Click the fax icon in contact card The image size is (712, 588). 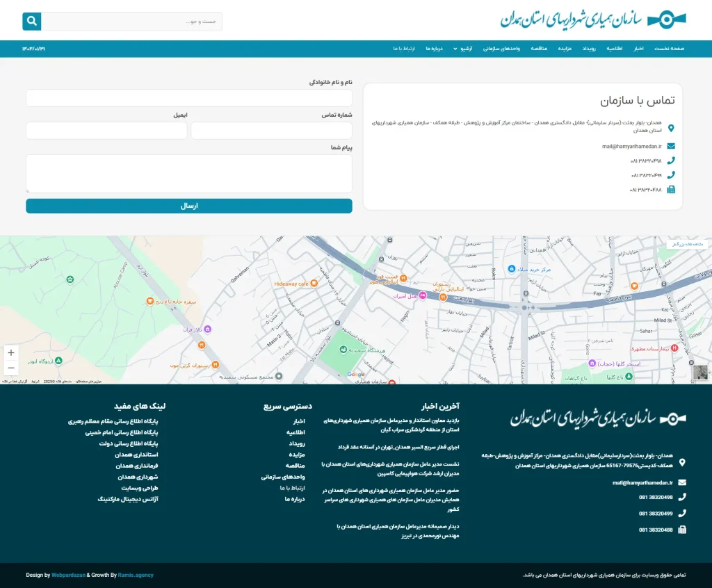670,189
